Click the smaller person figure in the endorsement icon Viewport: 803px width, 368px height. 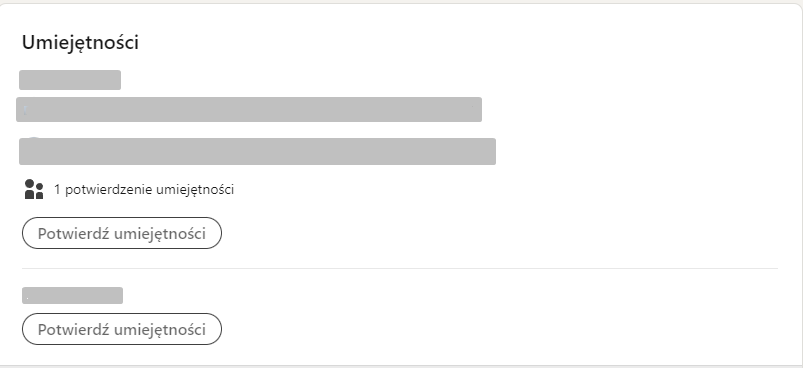tap(39, 191)
